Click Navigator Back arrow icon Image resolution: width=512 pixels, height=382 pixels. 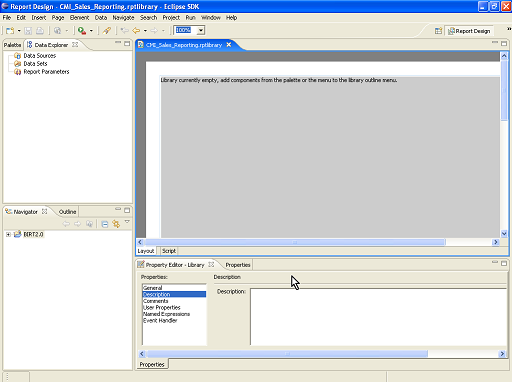pos(66,224)
